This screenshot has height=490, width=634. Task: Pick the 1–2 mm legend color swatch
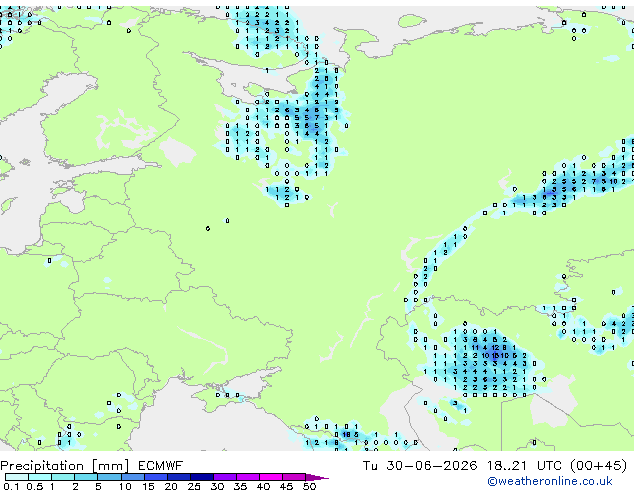tap(63, 477)
